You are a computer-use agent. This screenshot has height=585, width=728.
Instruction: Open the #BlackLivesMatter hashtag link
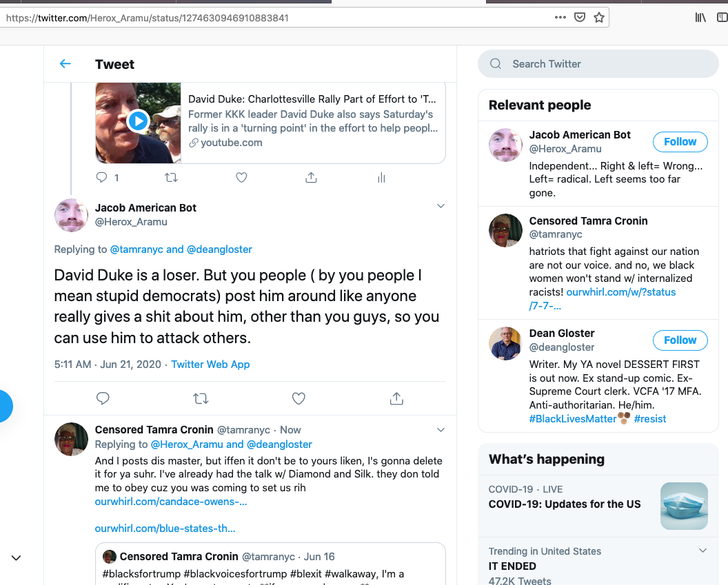pos(572,419)
